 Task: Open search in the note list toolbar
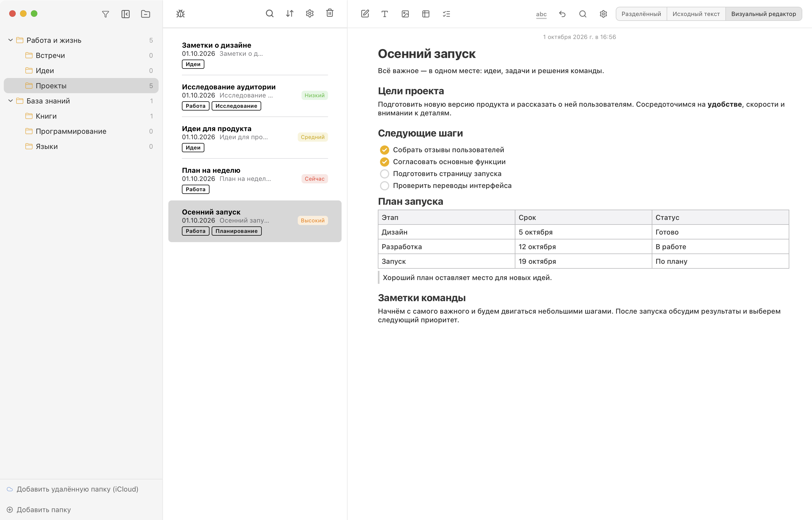click(x=270, y=14)
